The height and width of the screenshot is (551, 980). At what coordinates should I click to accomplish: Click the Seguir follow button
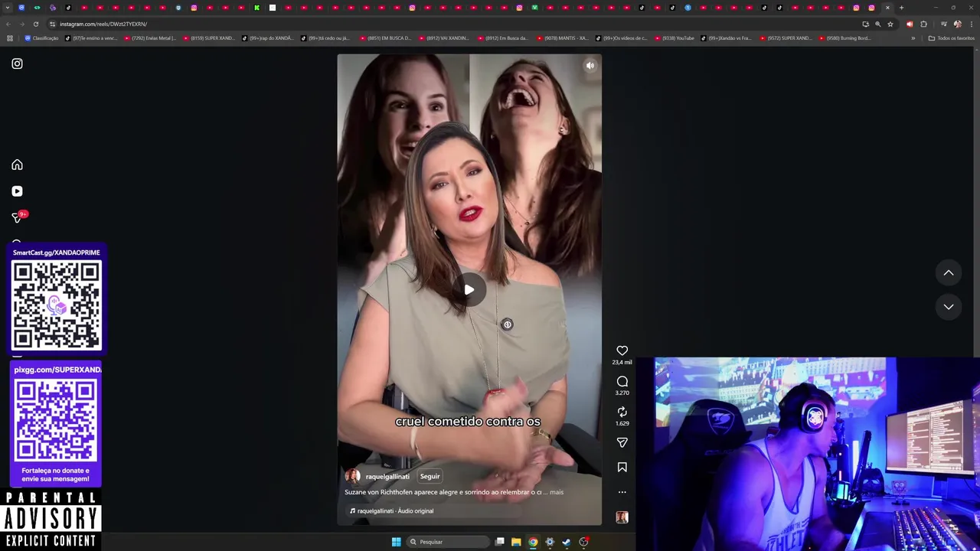tap(430, 476)
